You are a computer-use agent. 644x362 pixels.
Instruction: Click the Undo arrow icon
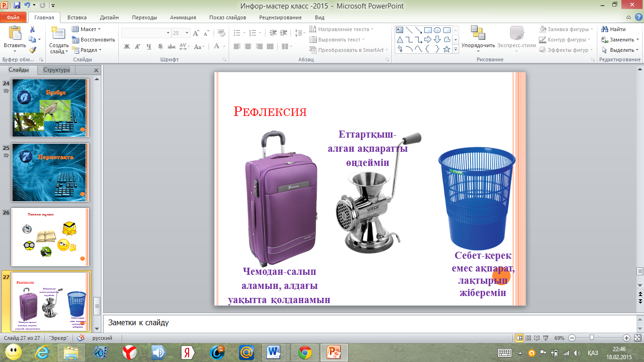(x=27, y=6)
